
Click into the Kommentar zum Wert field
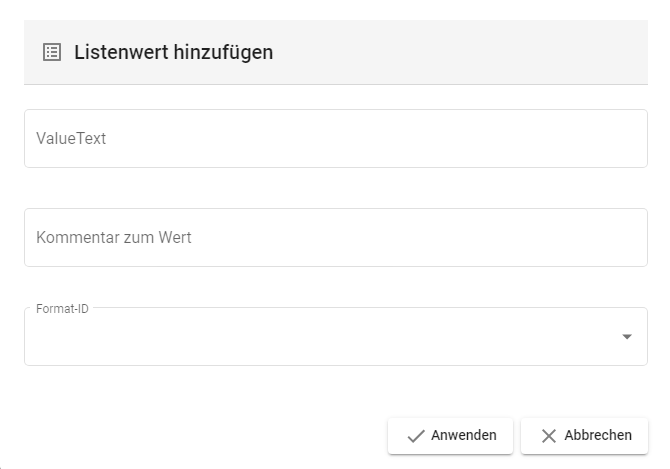[x=335, y=238]
